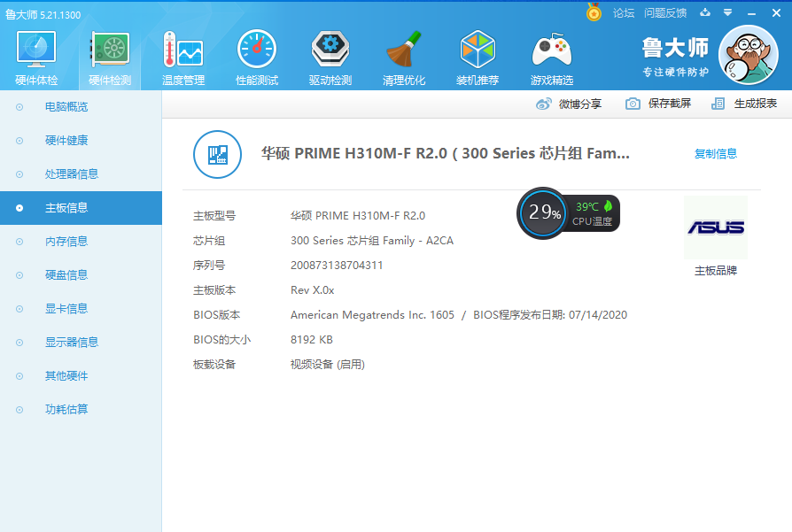Click the motherboard title heading text
The height and width of the screenshot is (532, 792).
tap(445, 153)
